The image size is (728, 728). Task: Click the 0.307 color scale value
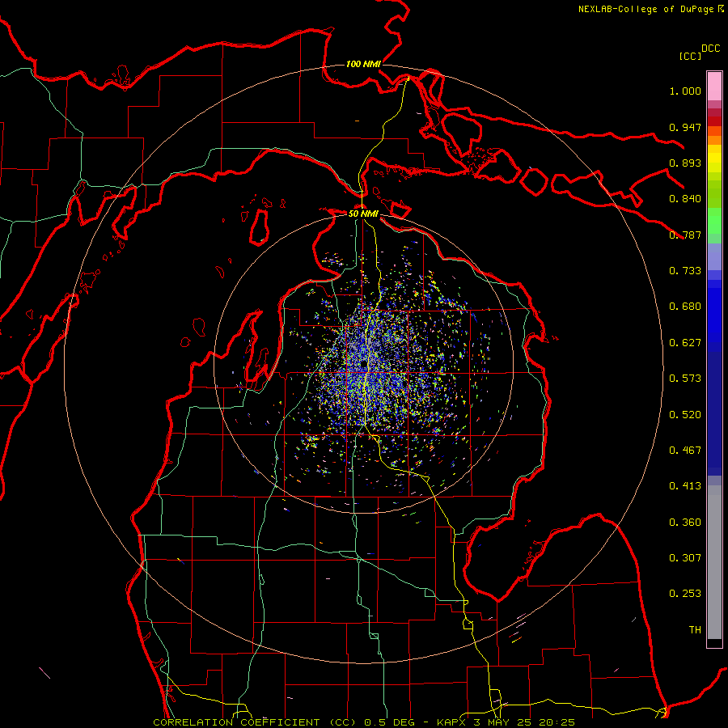point(685,558)
